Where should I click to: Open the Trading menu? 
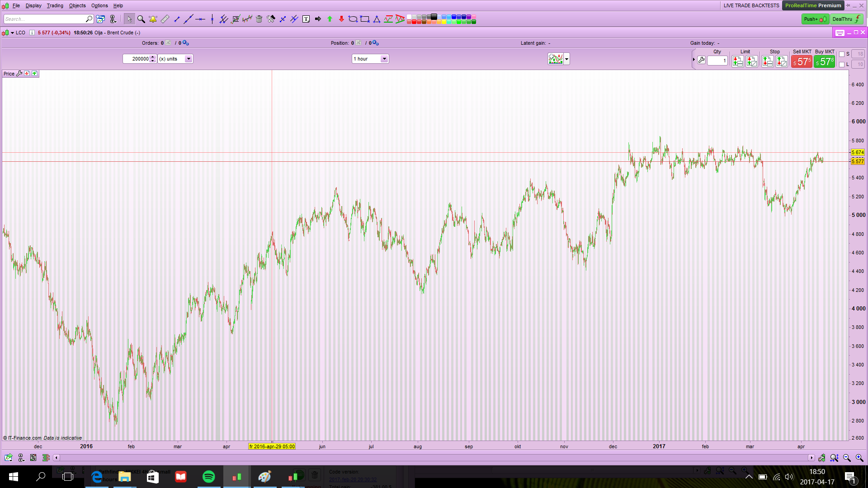pyautogui.click(x=55, y=5)
